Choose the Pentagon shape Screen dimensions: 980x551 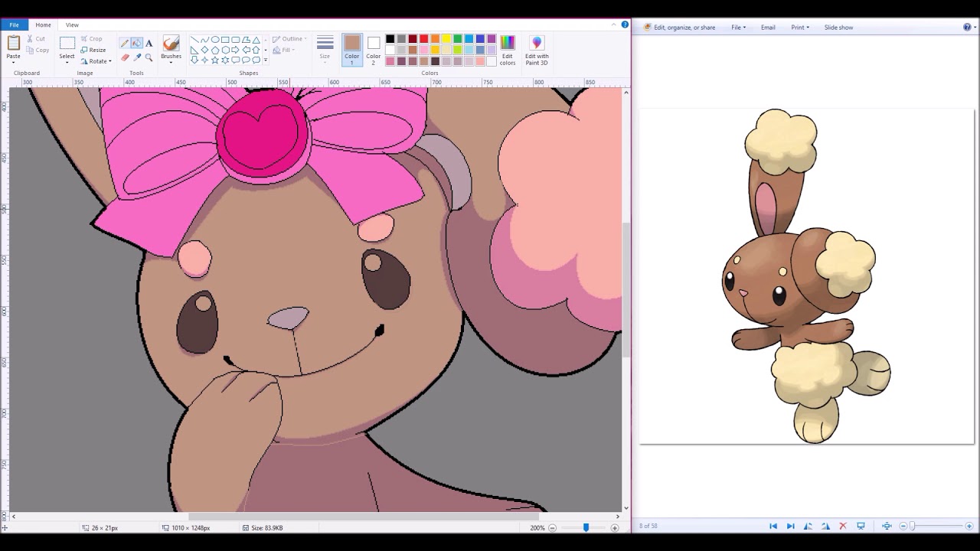(x=215, y=50)
